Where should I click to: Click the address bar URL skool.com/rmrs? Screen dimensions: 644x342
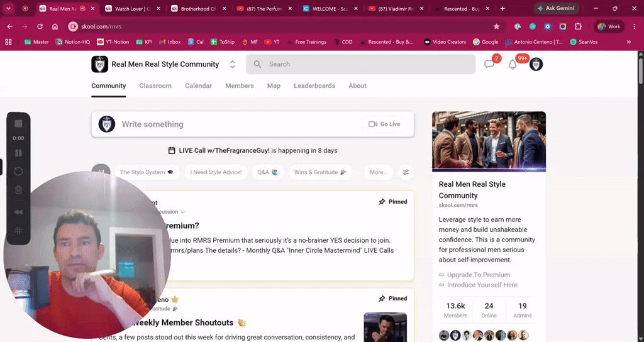click(x=101, y=26)
